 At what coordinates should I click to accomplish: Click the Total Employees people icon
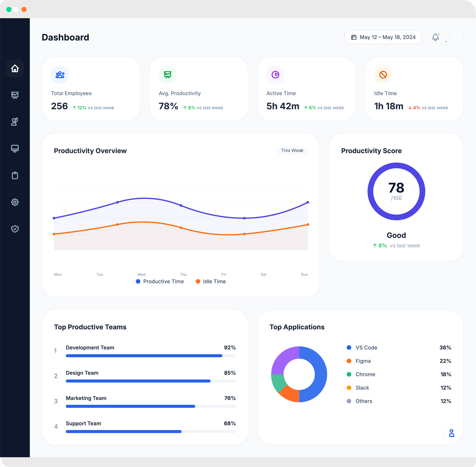[60, 74]
